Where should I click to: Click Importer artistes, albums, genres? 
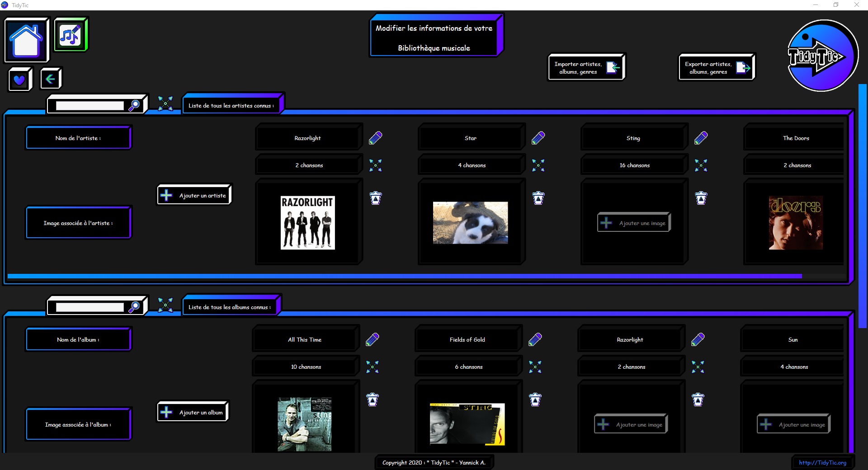pos(587,67)
